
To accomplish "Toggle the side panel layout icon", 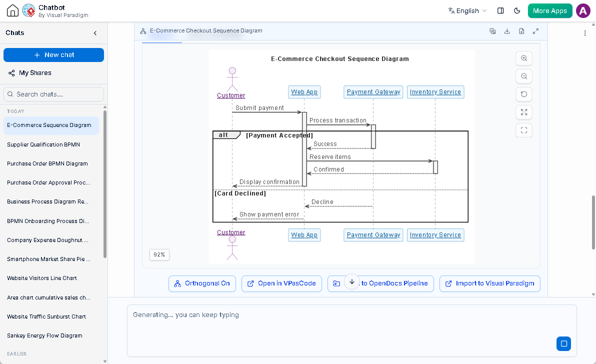I will [x=500, y=10].
